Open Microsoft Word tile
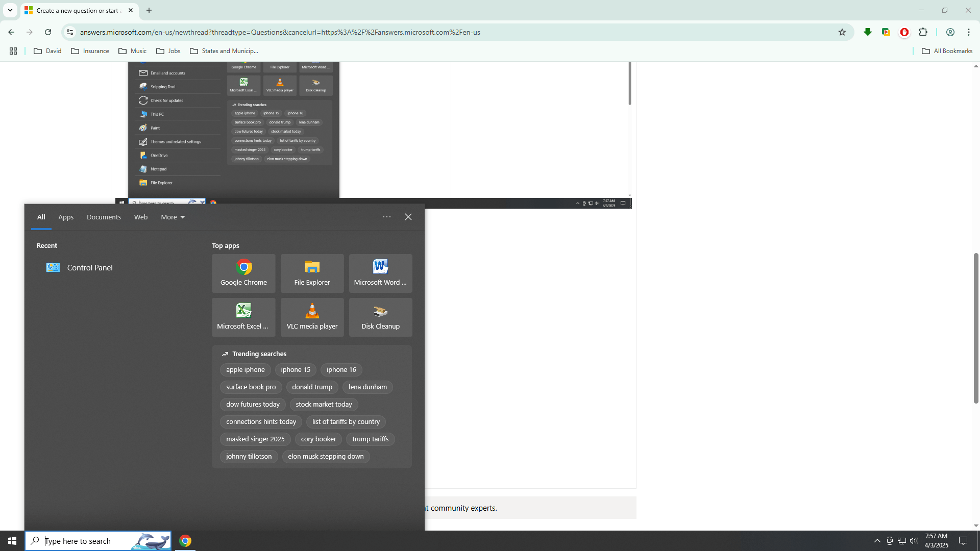The height and width of the screenshot is (551, 980). click(x=380, y=273)
